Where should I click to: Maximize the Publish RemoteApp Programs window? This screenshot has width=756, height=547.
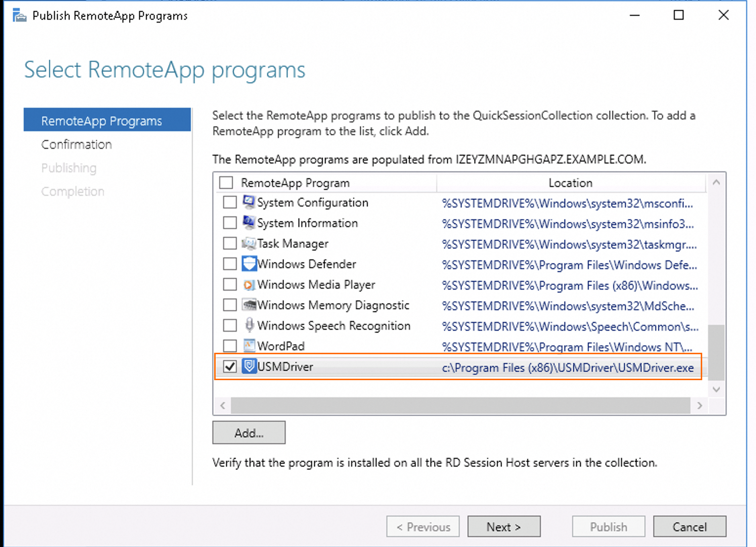(679, 15)
